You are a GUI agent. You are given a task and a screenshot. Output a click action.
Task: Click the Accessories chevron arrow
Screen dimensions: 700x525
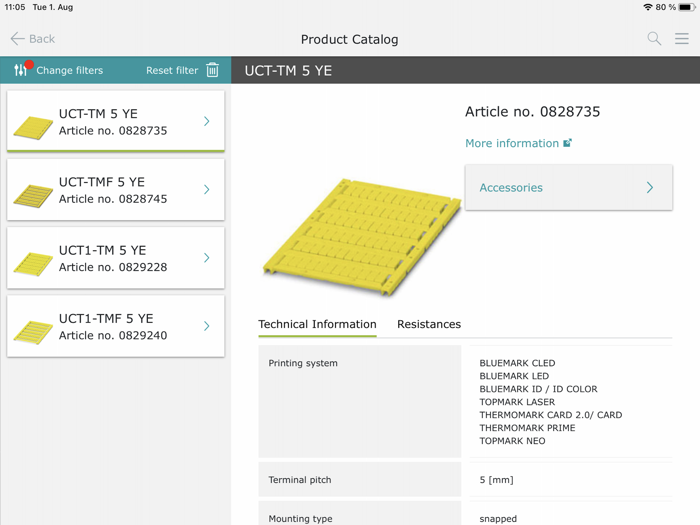[650, 188]
